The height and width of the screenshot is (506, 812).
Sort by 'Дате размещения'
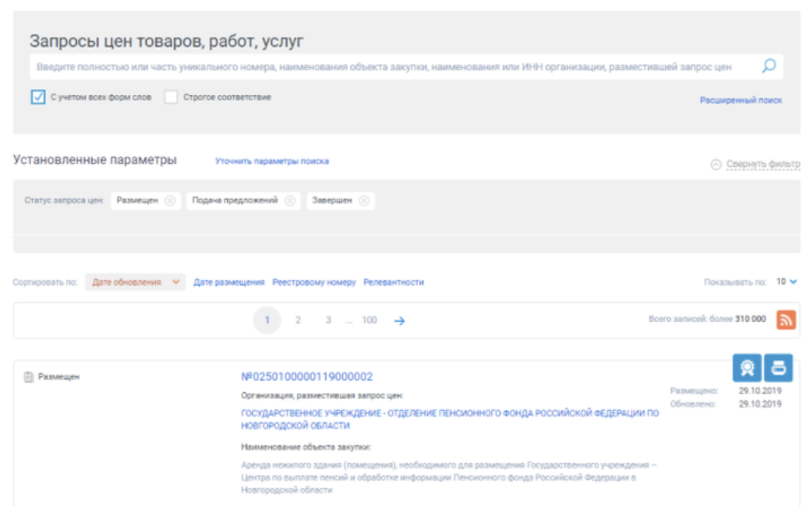pos(229,282)
